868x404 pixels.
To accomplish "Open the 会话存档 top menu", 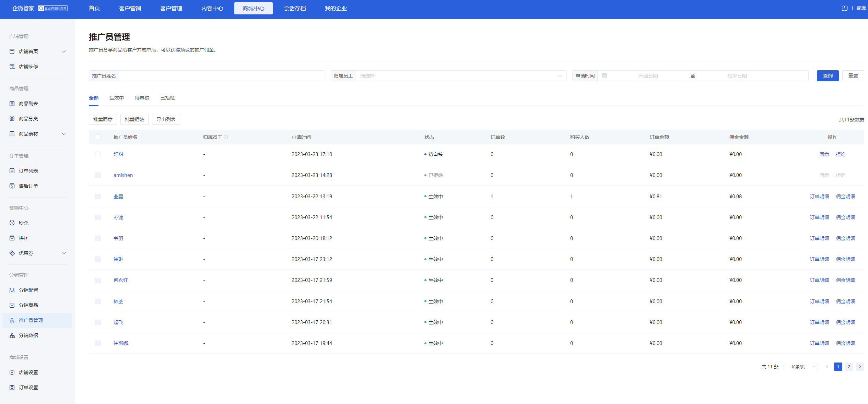I will [x=295, y=8].
